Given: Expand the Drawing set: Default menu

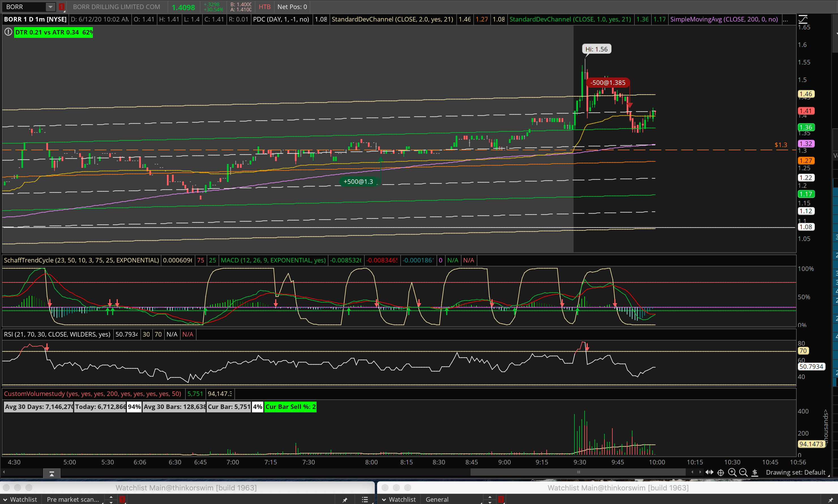Looking at the screenshot, I should coord(796,472).
